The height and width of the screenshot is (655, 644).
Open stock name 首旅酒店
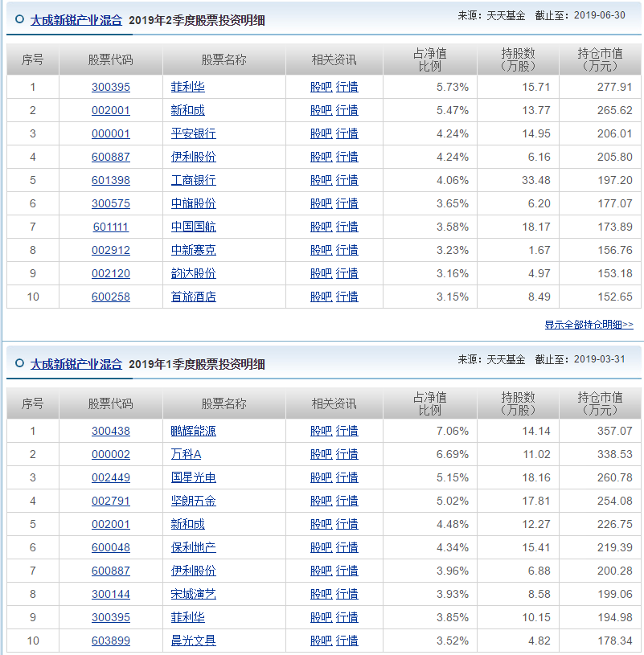pos(194,297)
